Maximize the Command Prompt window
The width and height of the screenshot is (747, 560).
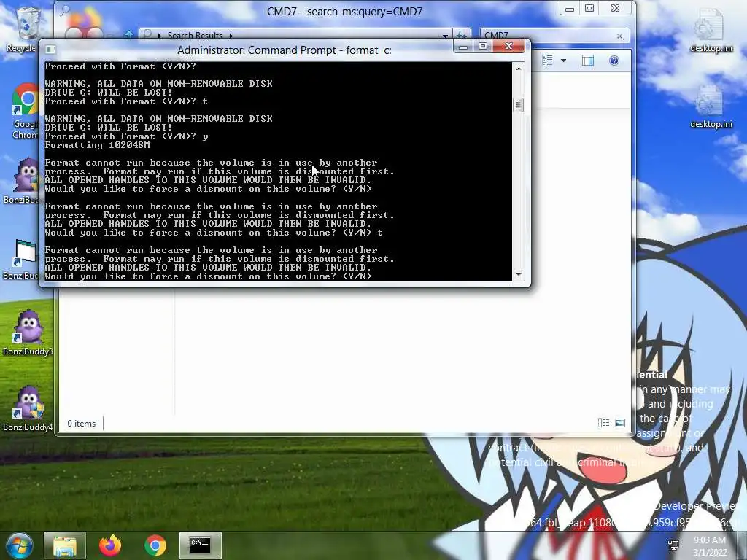[483, 46]
